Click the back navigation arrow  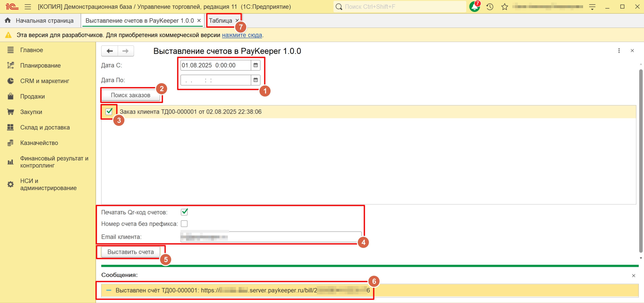(x=109, y=51)
